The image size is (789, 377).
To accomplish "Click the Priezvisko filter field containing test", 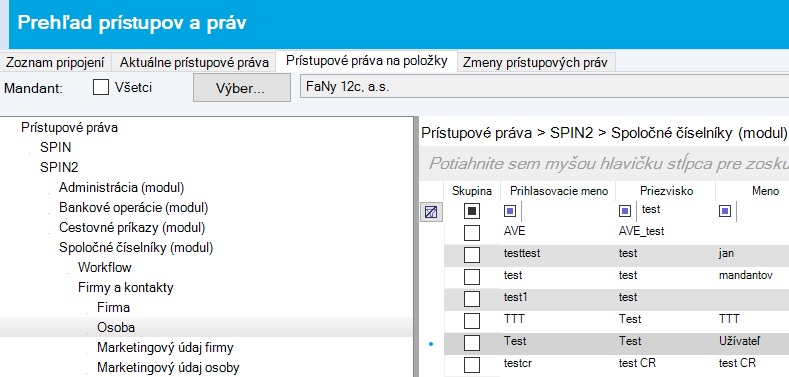I will point(676,210).
